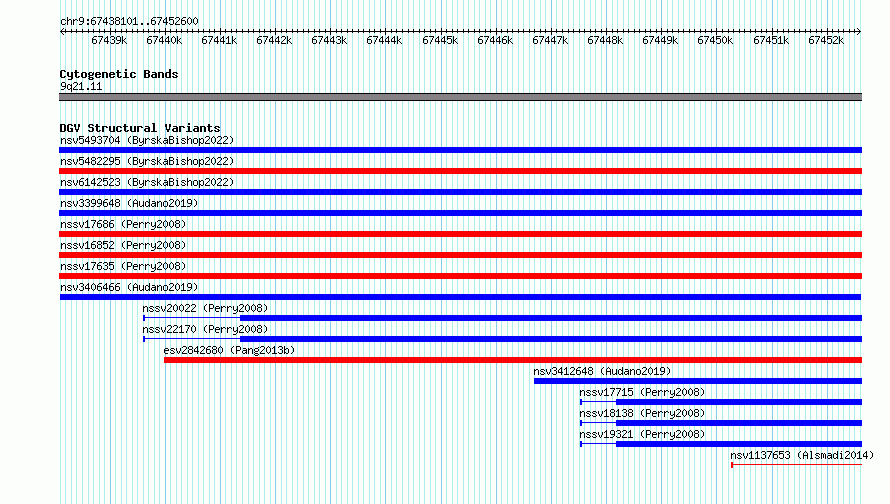Click the nsv6142523 (ByrskaBishop2022) label
890x504 pixels.
[147, 182]
